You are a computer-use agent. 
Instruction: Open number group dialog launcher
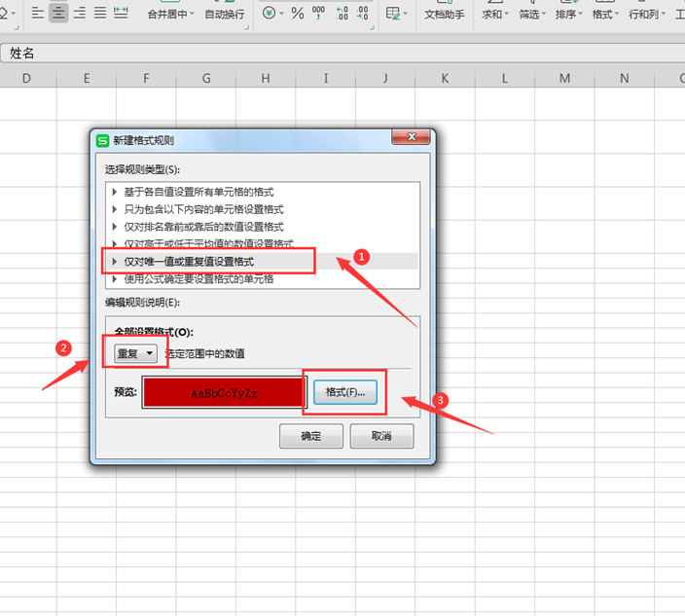pos(373,27)
